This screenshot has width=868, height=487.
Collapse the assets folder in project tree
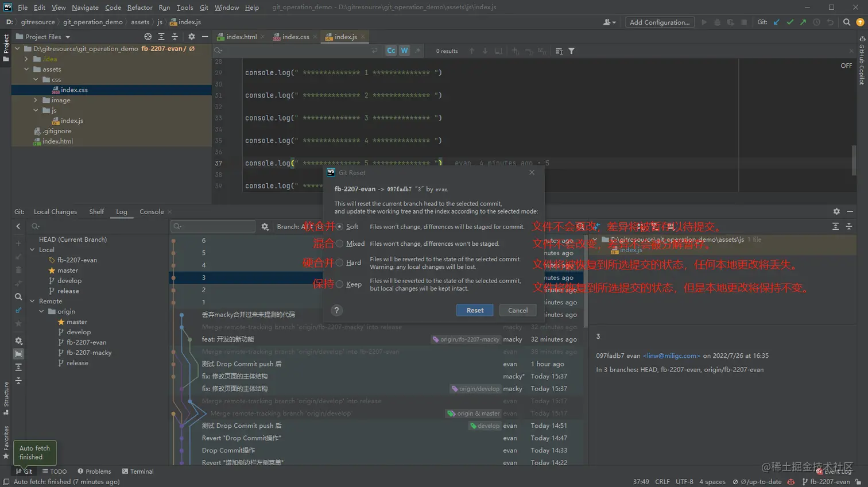tap(26, 69)
